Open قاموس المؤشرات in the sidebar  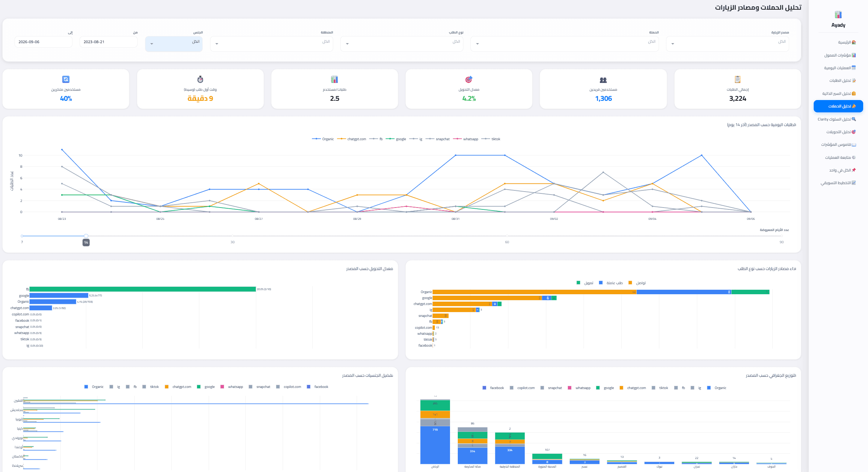(838, 144)
